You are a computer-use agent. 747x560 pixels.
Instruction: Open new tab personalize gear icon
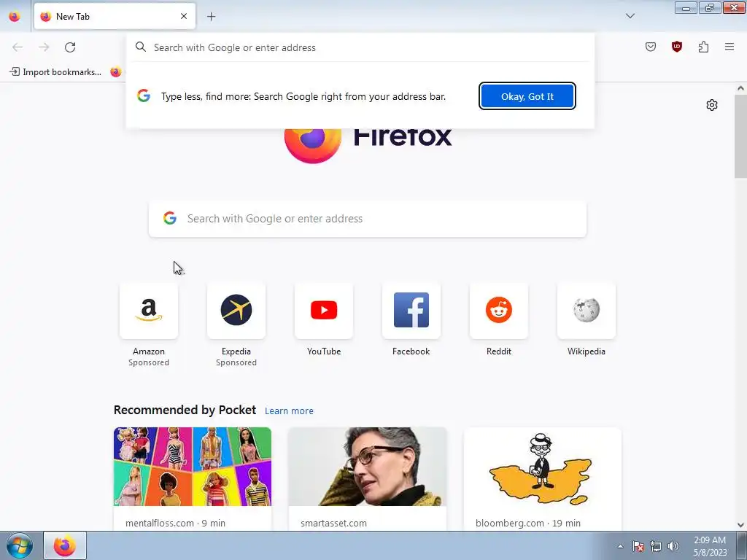click(x=712, y=105)
